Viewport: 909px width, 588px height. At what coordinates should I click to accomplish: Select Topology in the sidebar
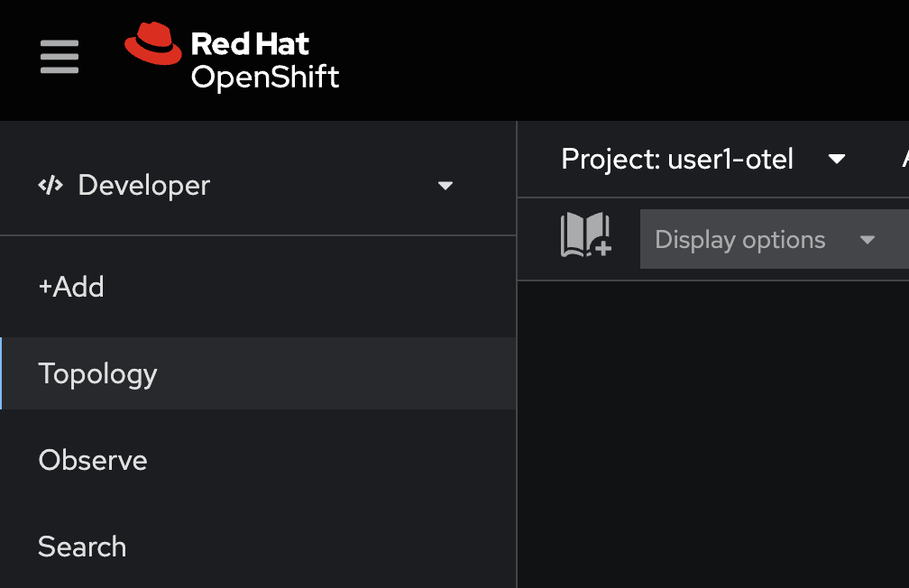[258, 373]
